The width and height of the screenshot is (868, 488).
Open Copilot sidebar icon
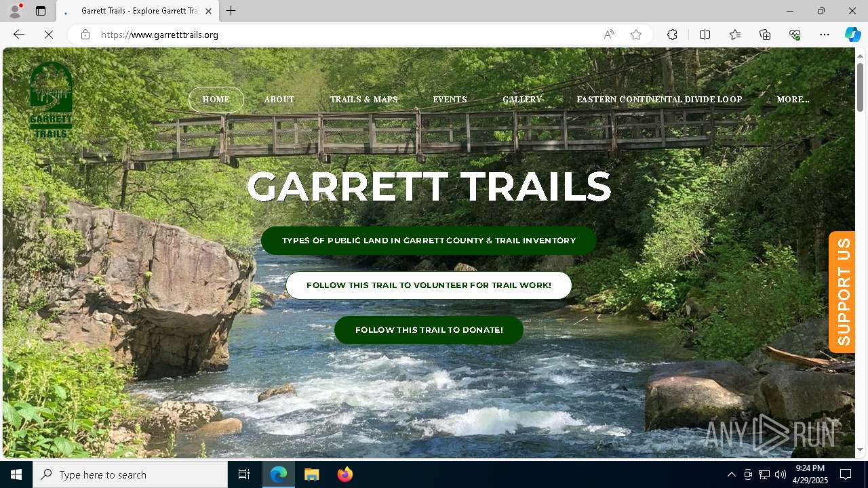coord(852,35)
